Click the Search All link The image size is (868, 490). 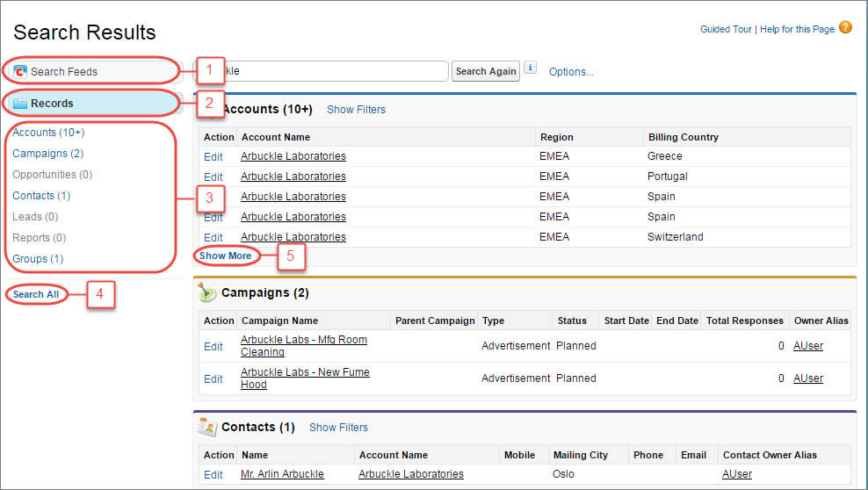(36, 294)
